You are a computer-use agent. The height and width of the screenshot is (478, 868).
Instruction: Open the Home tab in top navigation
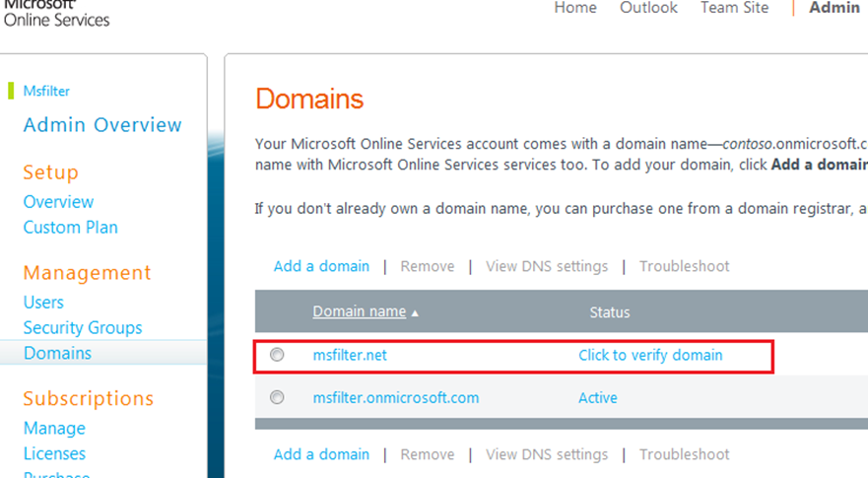(x=575, y=8)
